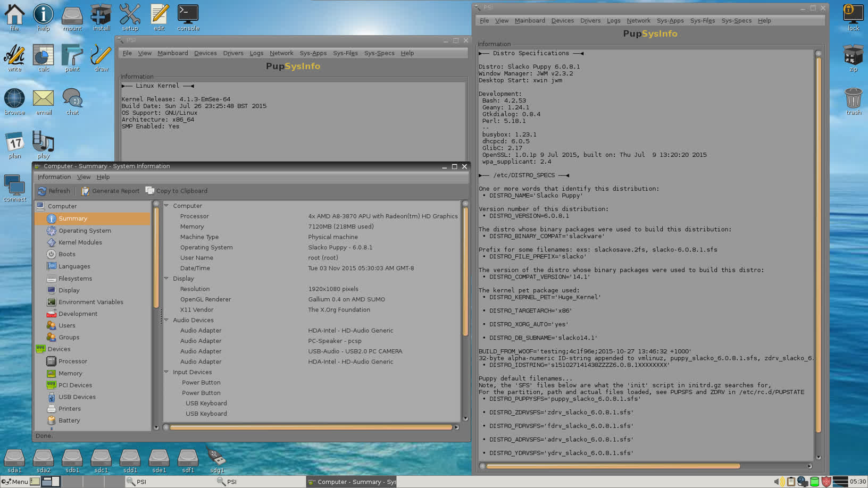
Task: Open the sdf1 drive icon
Action: [x=188, y=461]
